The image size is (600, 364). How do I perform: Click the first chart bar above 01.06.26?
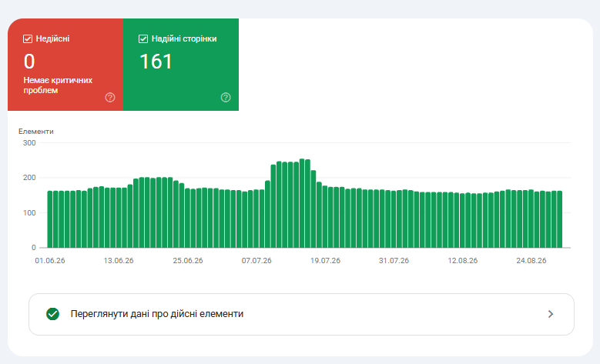(x=50, y=219)
